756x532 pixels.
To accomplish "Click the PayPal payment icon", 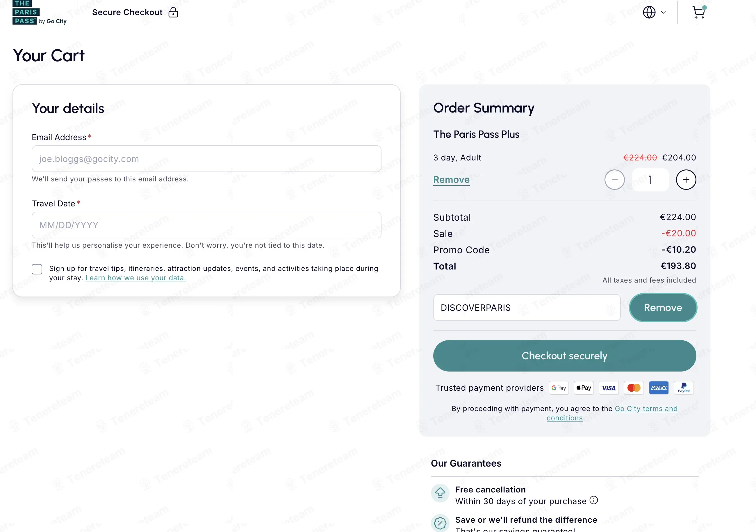I will [x=684, y=388].
